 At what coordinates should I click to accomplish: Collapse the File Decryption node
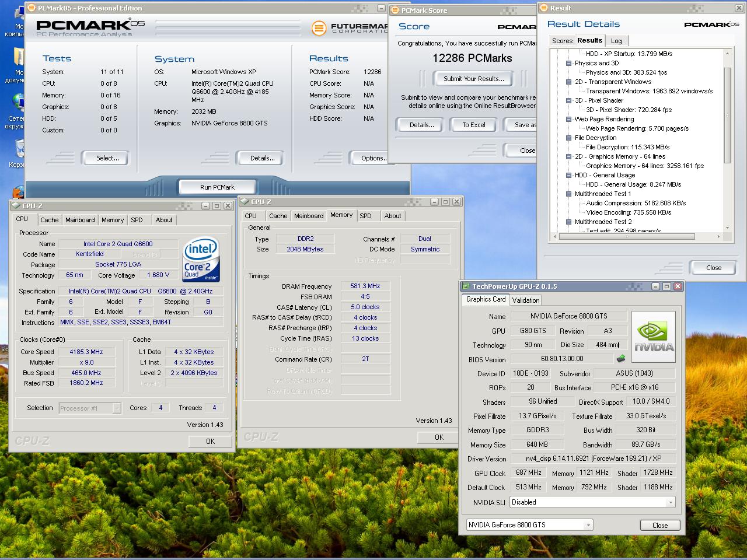568,138
